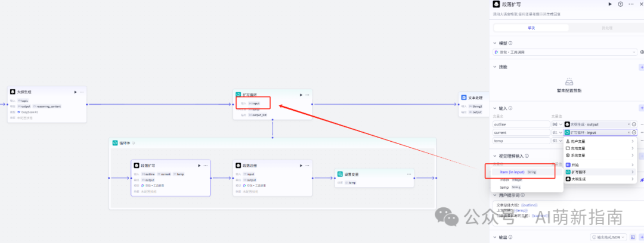The height and width of the screenshot is (243, 644).
Task: Open type dropdown for outline variable
Action: point(557,124)
